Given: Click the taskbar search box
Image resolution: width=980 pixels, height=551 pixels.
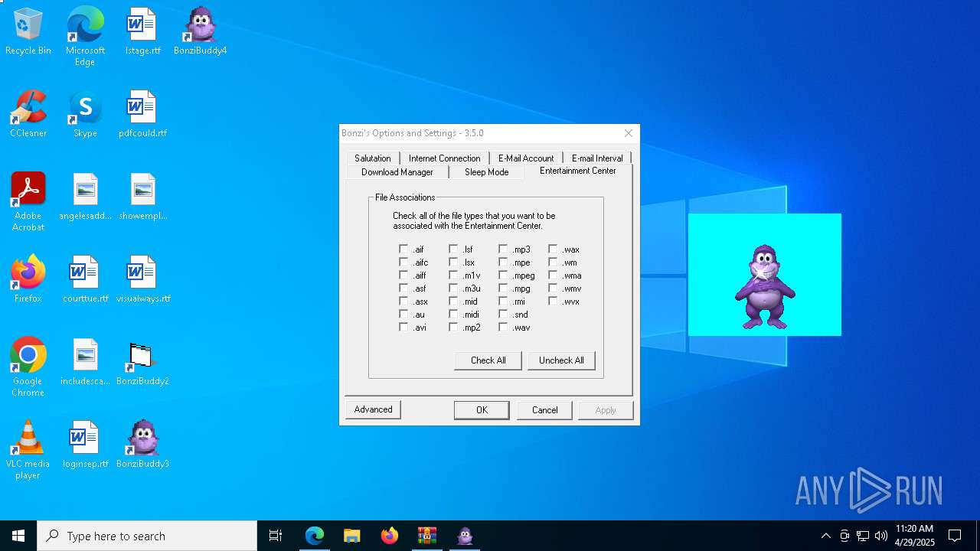Looking at the screenshot, I should click(147, 536).
